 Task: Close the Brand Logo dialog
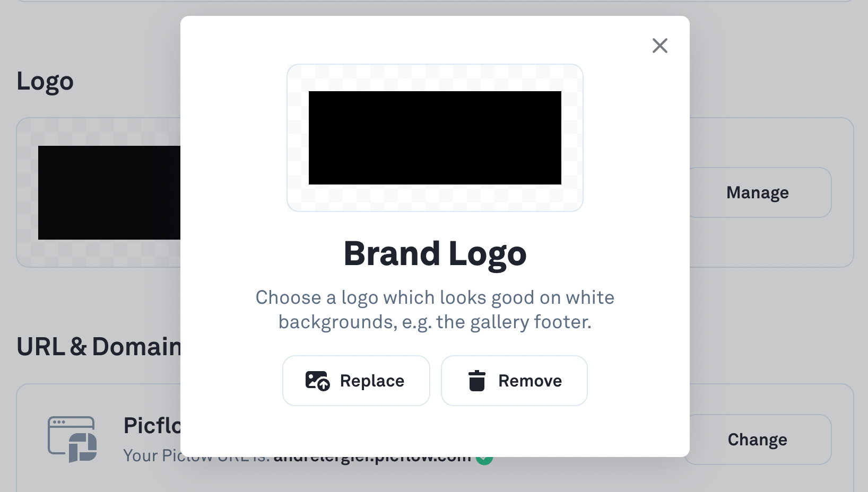[x=659, y=46]
